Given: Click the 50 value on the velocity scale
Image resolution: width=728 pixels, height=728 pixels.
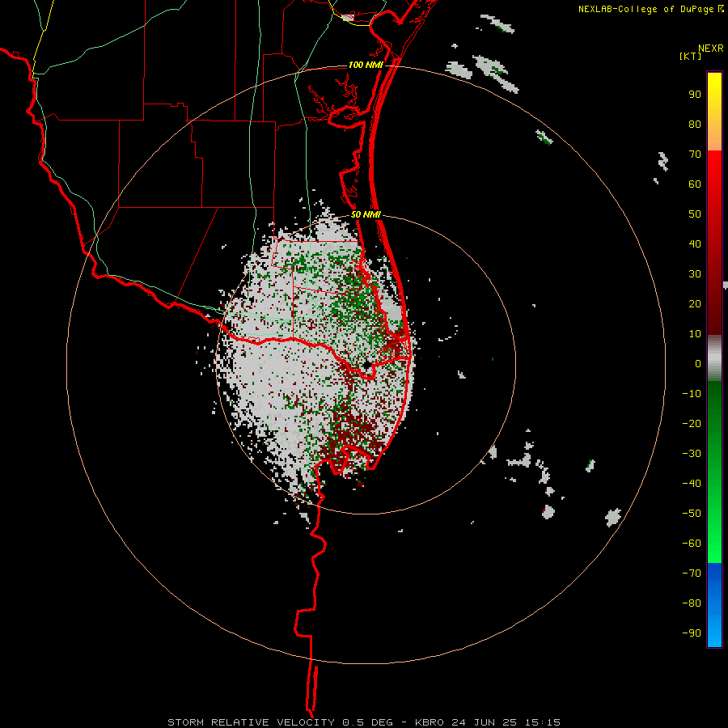Looking at the screenshot, I should pyautogui.click(x=695, y=214).
